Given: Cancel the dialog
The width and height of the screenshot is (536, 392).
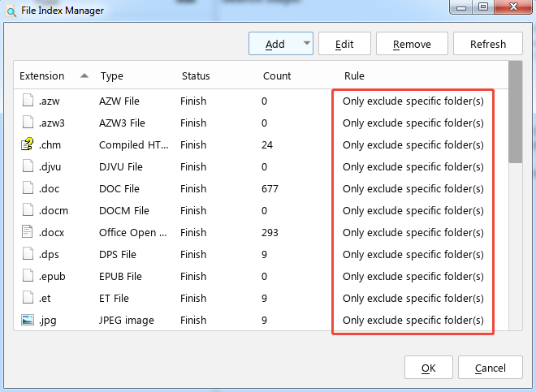Looking at the screenshot, I should (x=490, y=368).
